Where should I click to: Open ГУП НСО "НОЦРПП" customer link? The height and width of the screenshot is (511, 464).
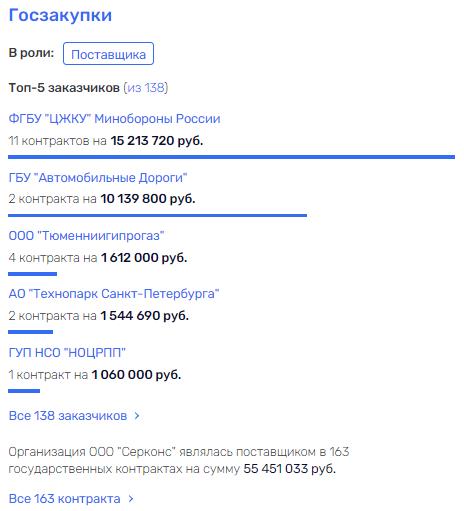click(x=67, y=352)
